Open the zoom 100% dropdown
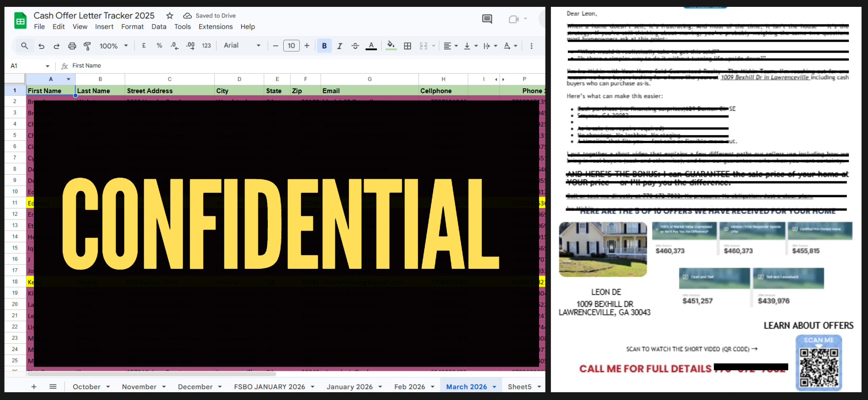868x400 pixels. click(x=114, y=46)
